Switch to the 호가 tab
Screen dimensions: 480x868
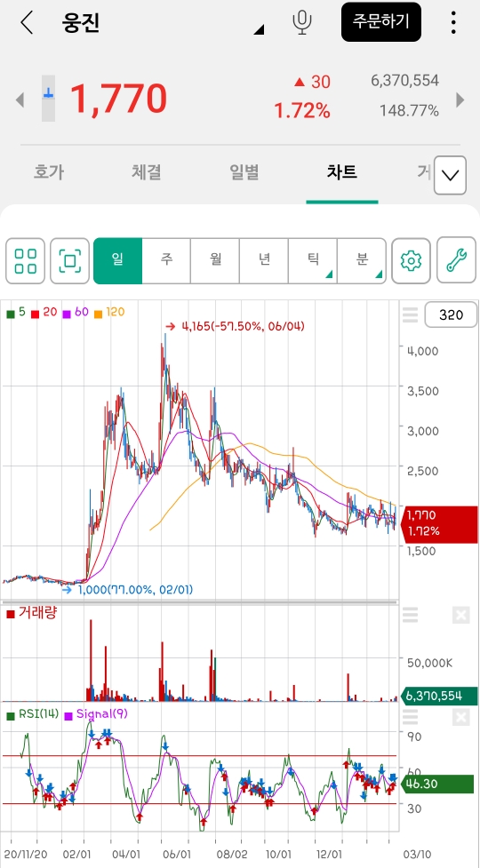49,172
